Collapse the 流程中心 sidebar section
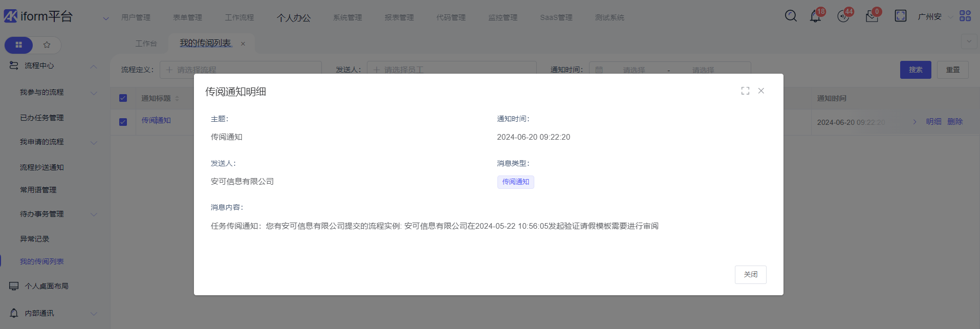The width and height of the screenshot is (980, 329). tap(94, 66)
